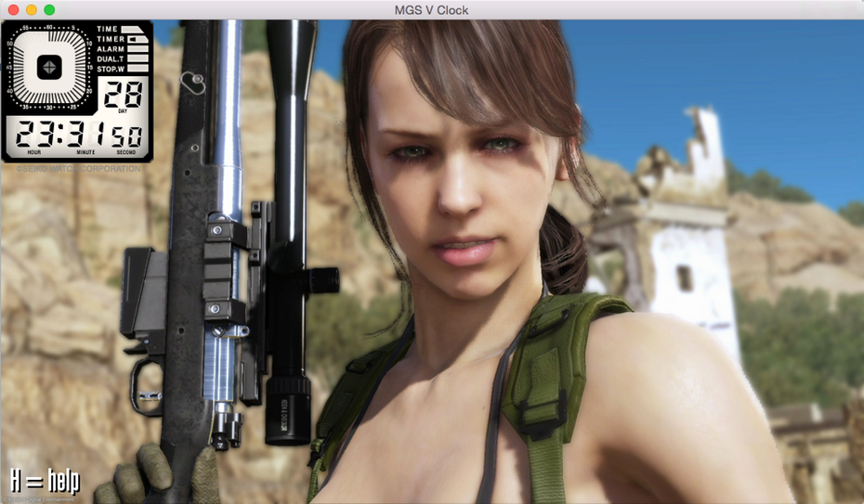Minimize the window with the yellow button
This screenshot has width=864, height=504.
(32, 10)
